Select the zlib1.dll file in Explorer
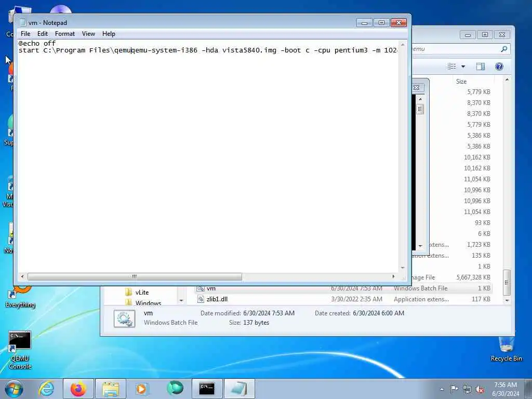The width and height of the screenshot is (532, 399). pyautogui.click(x=217, y=299)
